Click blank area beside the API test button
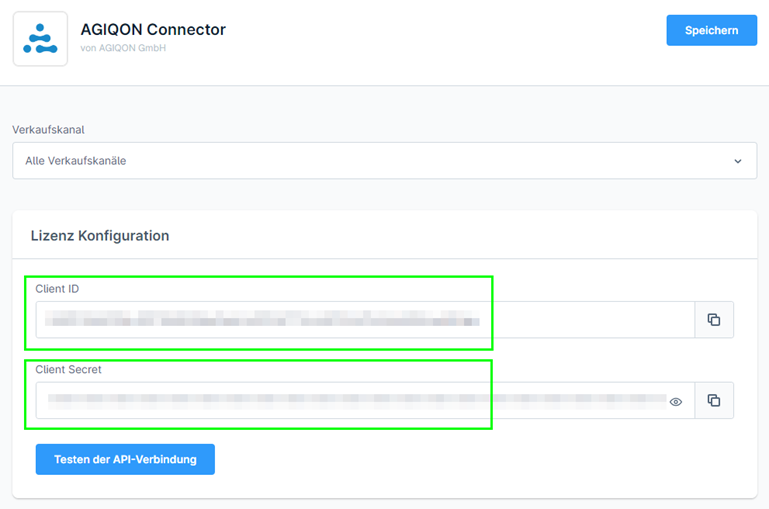The height and width of the screenshot is (509, 769). [471, 459]
